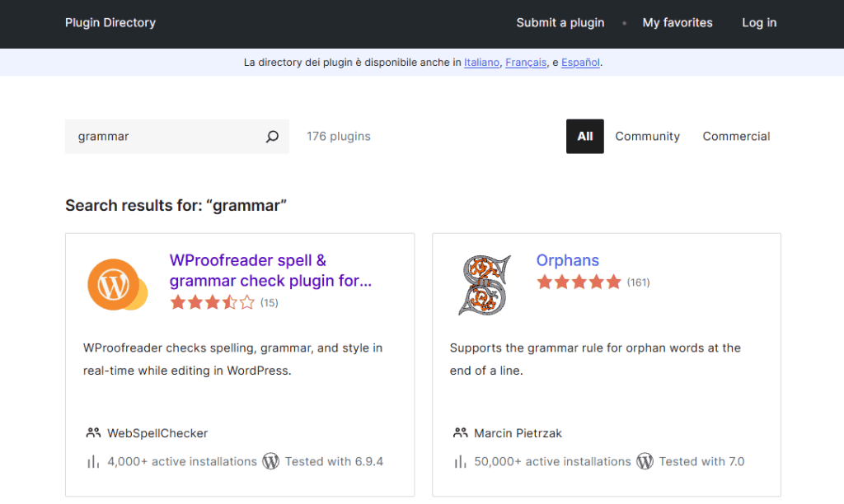Click the Orphans five-star rating
Viewport: 844px width, 504px height.
[579, 282]
